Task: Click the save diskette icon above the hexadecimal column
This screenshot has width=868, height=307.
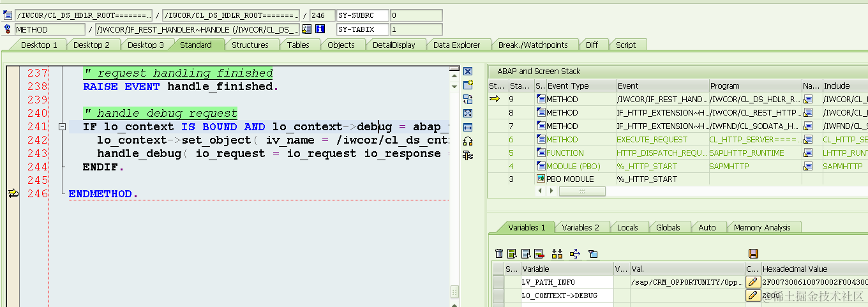Action: [753, 254]
